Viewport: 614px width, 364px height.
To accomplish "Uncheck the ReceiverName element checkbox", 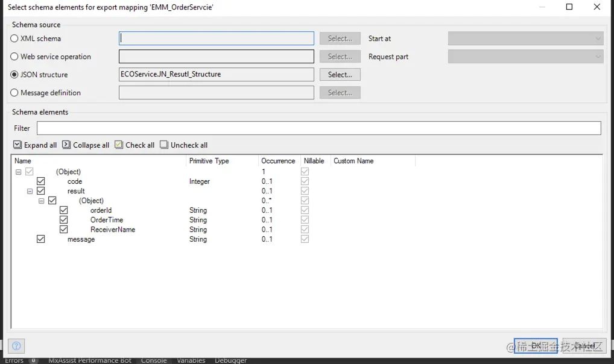I will (63, 230).
